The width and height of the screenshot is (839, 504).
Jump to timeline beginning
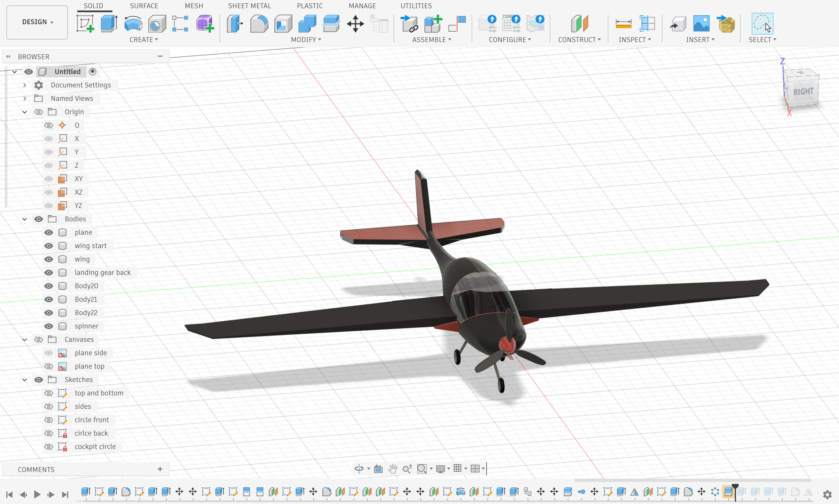9,494
